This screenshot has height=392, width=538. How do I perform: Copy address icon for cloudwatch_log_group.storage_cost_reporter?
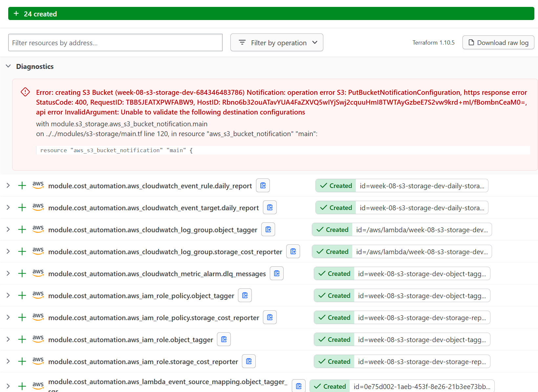tap(293, 251)
